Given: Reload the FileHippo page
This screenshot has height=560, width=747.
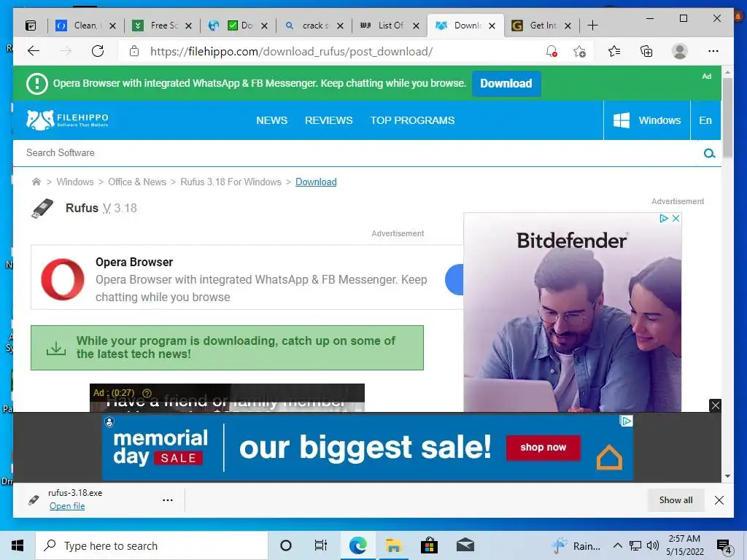Looking at the screenshot, I should pyautogui.click(x=98, y=51).
